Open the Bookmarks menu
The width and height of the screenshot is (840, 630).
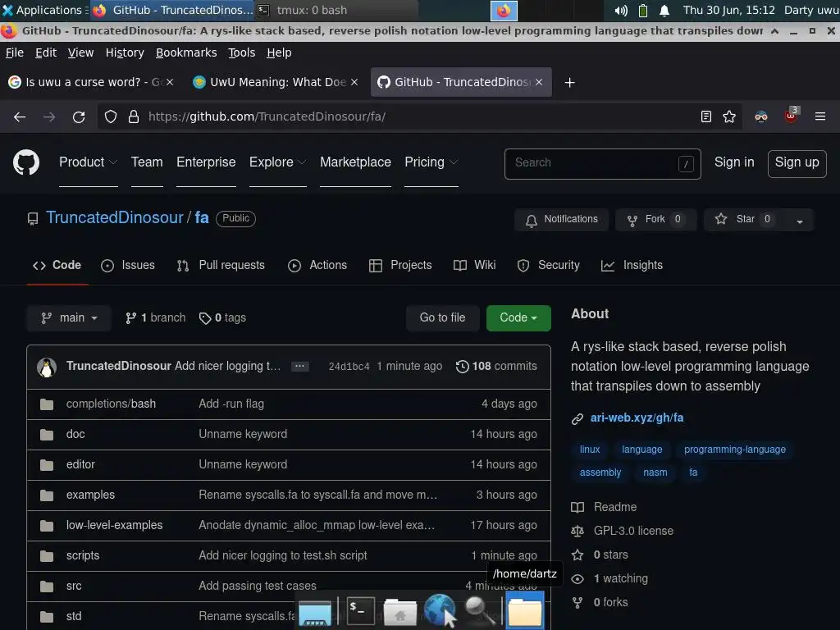(x=186, y=52)
